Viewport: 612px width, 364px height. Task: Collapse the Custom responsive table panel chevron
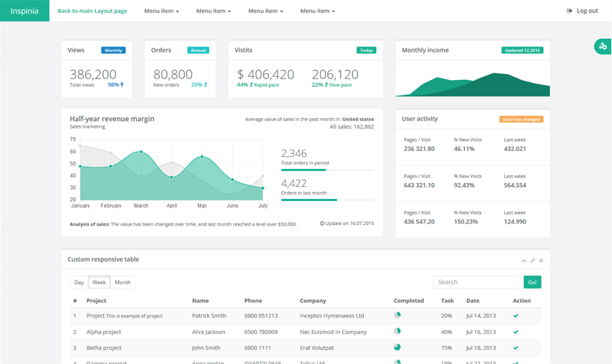pyautogui.click(x=524, y=260)
